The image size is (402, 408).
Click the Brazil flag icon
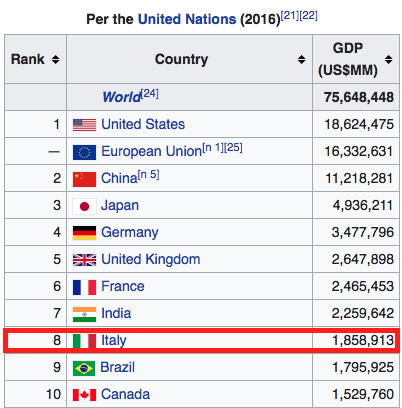tap(84, 368)
